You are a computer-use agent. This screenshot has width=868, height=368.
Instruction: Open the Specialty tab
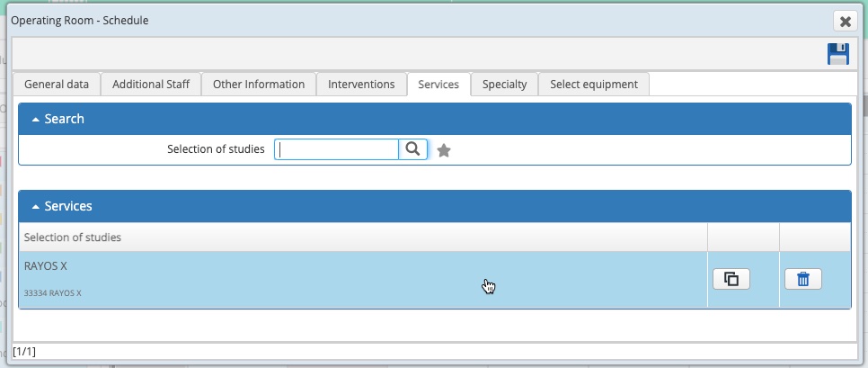tap(504, 85)
